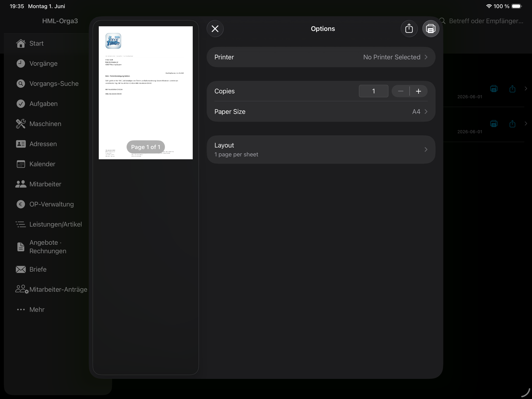Open Angebote · Rechnungen in the sidebar
The image size is (532, 399).
point(47,247)
